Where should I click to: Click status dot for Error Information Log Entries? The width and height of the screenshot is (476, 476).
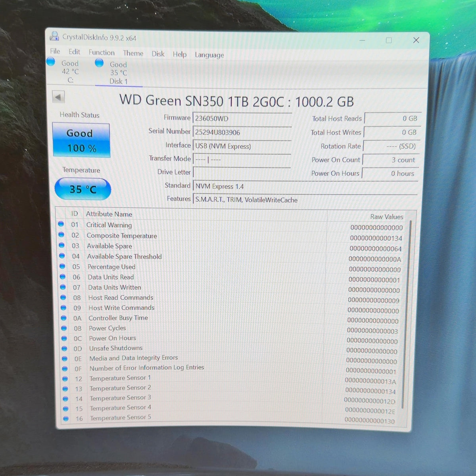pyautogui.click(x=65, y=369)
